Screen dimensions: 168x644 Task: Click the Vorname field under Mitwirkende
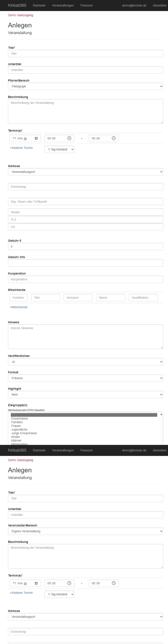(78, 298)
